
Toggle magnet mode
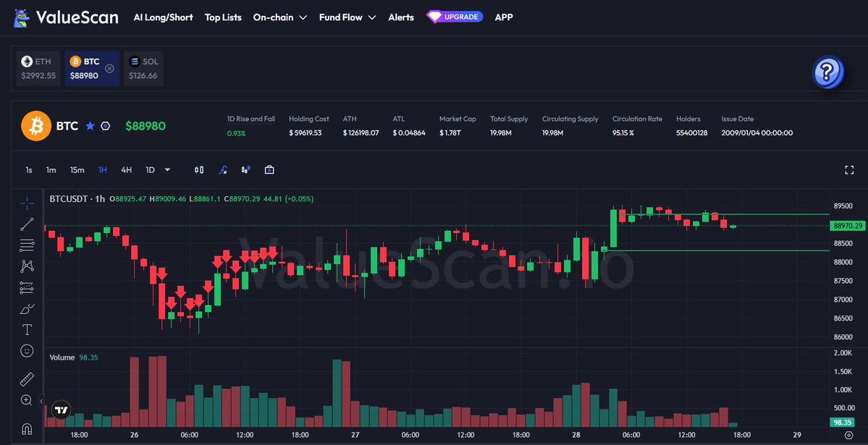tap(27, 428)
